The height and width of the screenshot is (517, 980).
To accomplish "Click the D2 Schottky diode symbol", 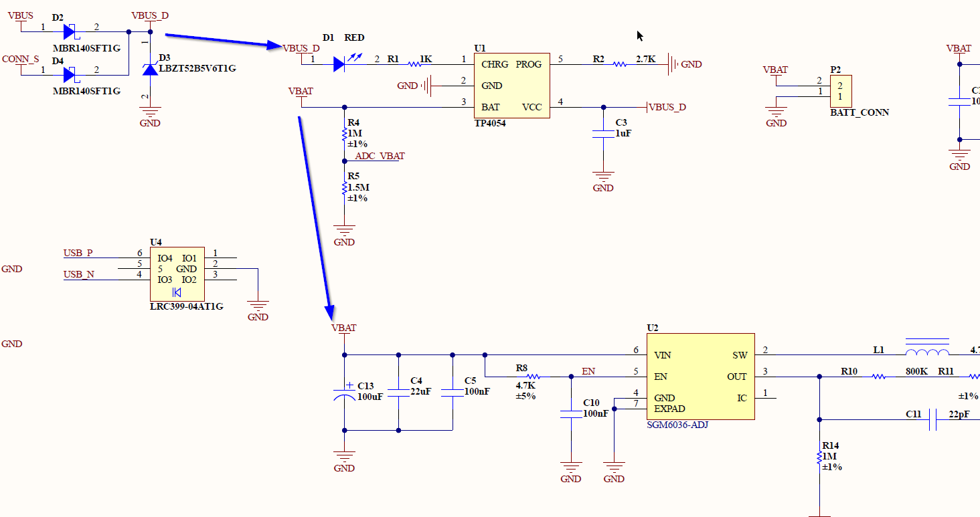I will pos(69,31).
